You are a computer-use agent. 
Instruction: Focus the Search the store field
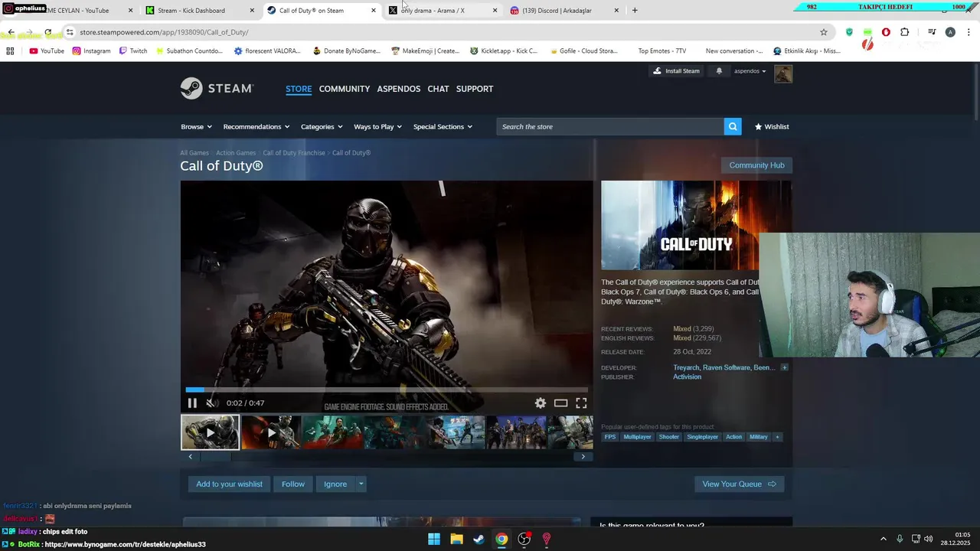pyautogui.click(x=610, y=126)
